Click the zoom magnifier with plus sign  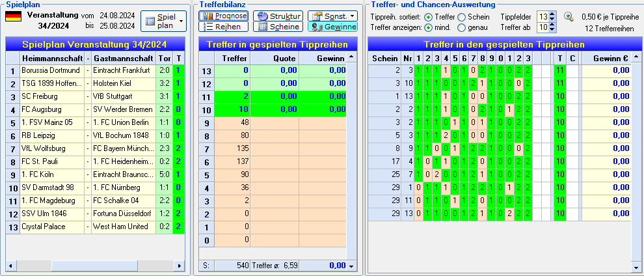pyautogui.click(x=569, y=17)
